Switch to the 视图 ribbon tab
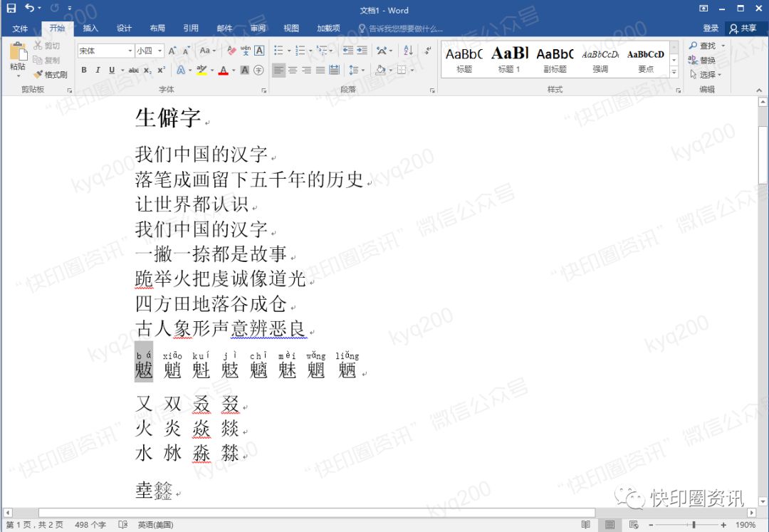The image size is (769, 532). point(291,28)
